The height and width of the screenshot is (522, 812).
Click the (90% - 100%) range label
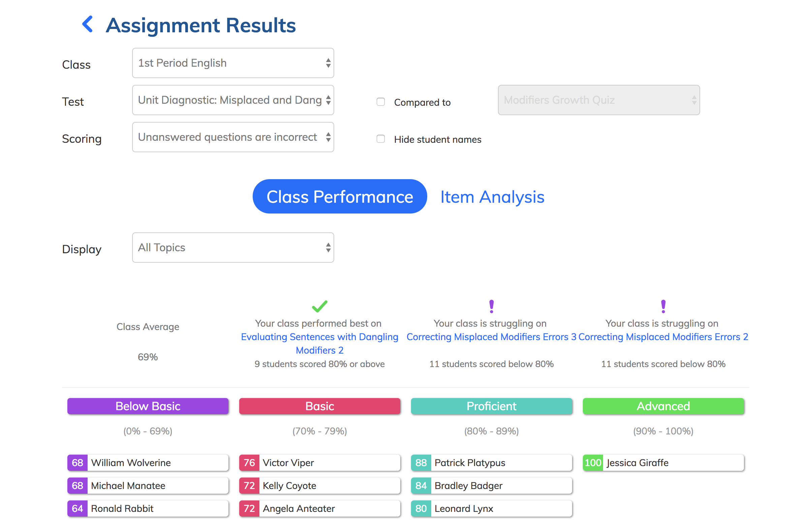[663, 431]
